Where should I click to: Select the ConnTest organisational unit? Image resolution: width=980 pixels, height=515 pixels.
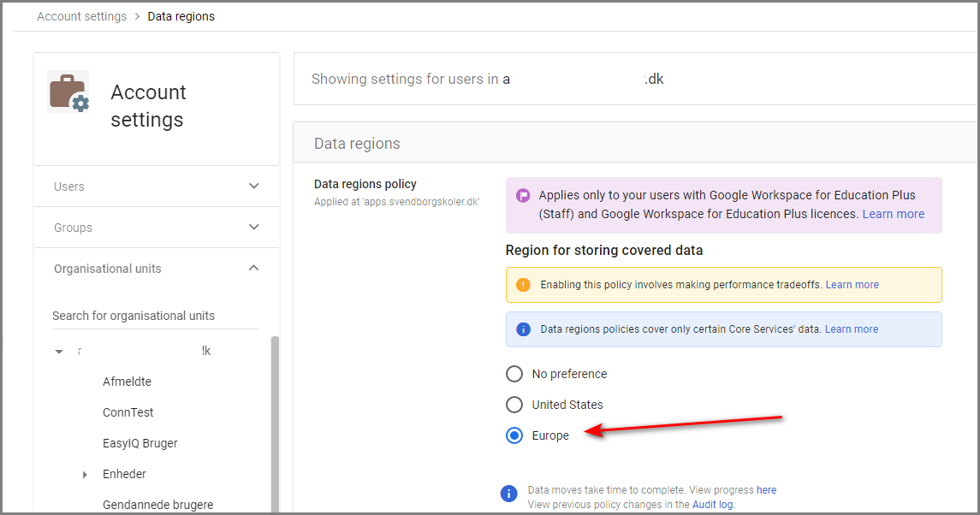click(128, 412)
